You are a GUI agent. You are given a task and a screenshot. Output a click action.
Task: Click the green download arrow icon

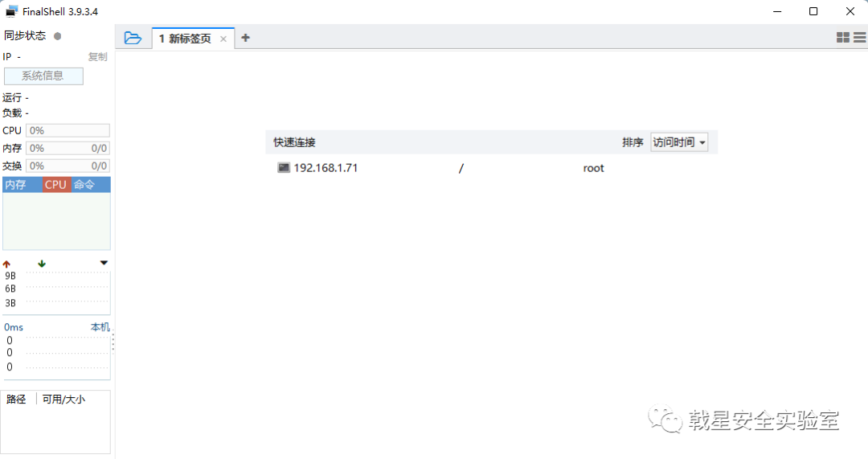(x=42, y=264)
